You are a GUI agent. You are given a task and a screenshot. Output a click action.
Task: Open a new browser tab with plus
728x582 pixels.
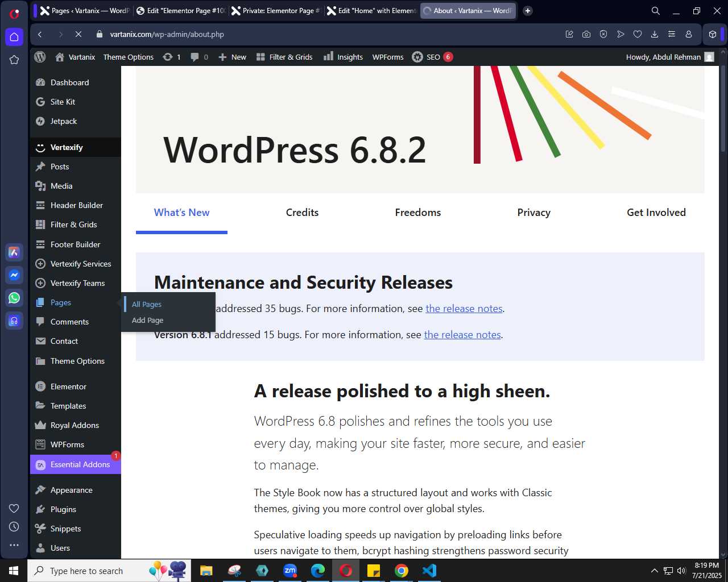pyautogui.click(x=528, y=11)
